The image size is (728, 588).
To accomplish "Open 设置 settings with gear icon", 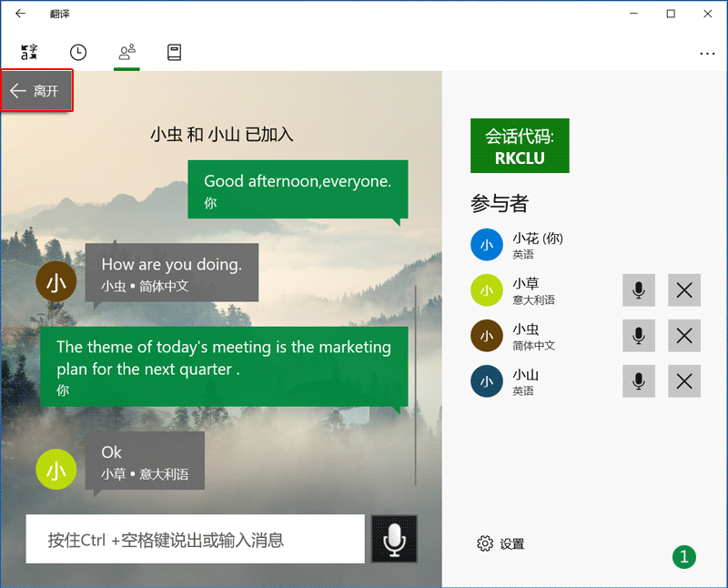I will [x=500, y=544].
